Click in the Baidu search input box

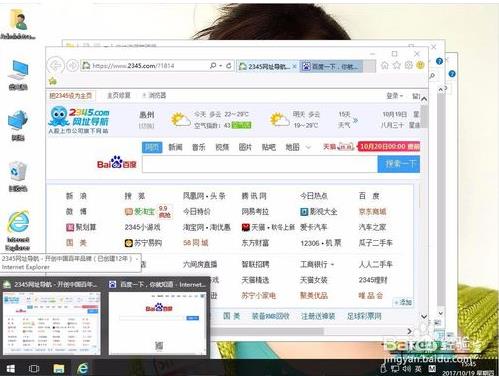tap(260, 164)
